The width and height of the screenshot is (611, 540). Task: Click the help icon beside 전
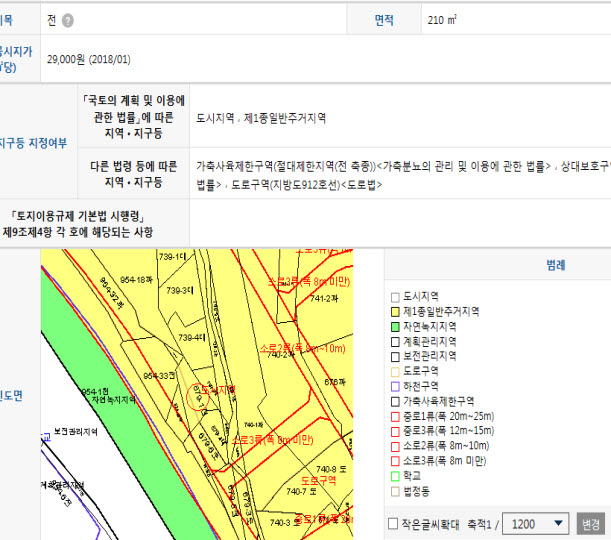(67, 20)
